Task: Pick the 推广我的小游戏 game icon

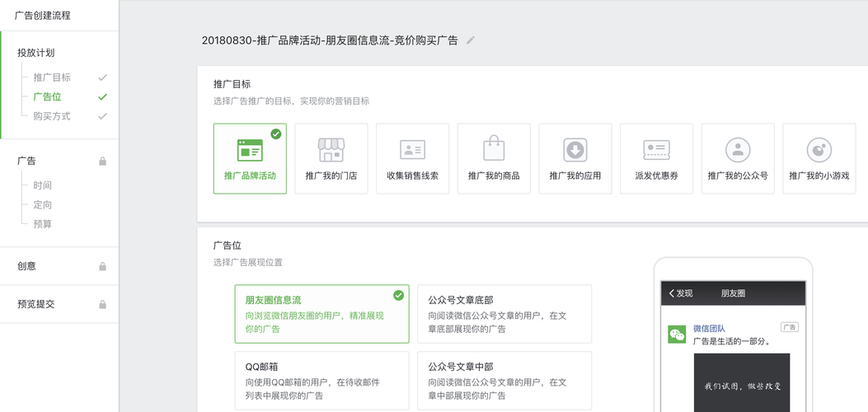Action: click(x=819, y=150)
